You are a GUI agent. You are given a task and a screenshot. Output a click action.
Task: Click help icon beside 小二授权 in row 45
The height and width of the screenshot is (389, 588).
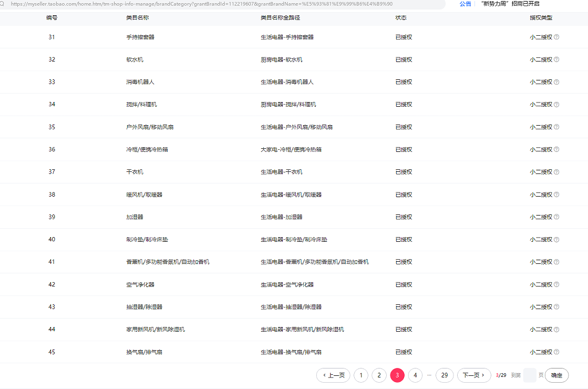coord(556,352)
